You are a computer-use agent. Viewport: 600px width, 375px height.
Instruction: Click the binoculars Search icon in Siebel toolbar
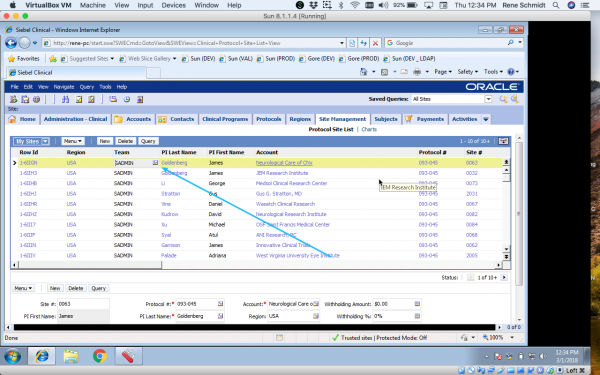[65, 99]
